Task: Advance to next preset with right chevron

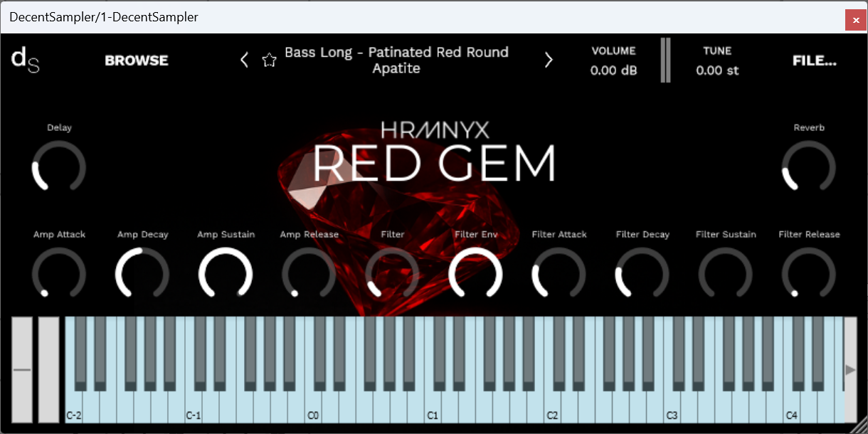Action: tap(549, 60)
